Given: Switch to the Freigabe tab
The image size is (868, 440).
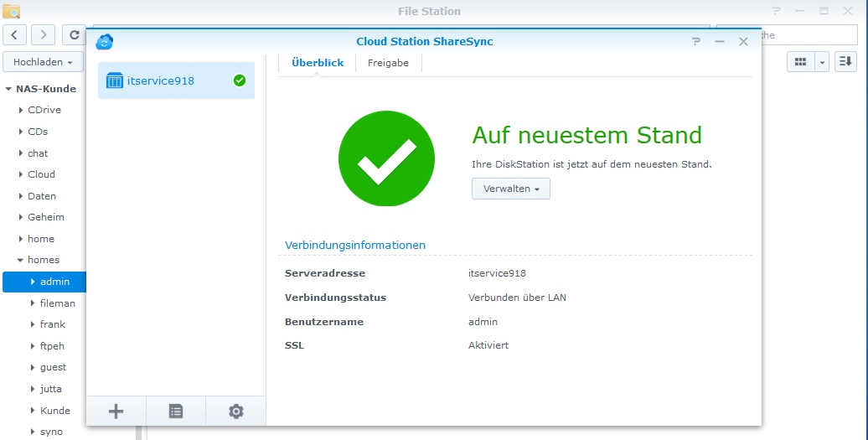Looking at the screenshot, I should pyautogui.click(x=388, y=63).
